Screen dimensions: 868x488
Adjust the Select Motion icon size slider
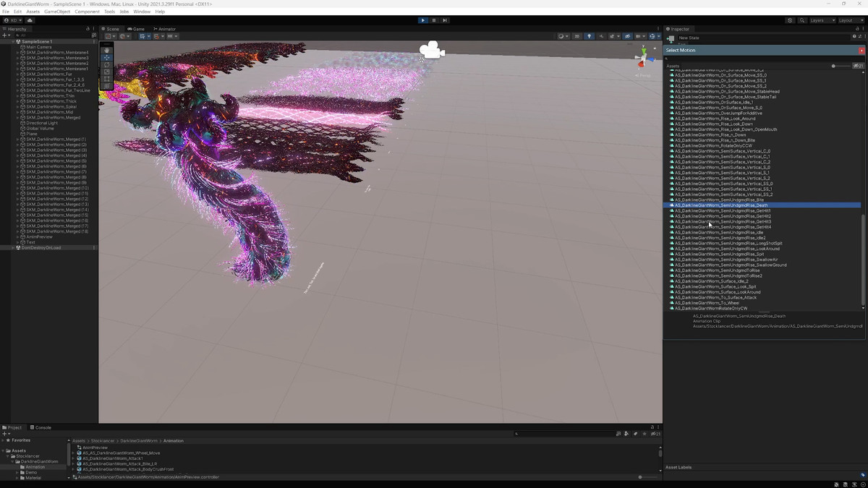click(834, 66)
